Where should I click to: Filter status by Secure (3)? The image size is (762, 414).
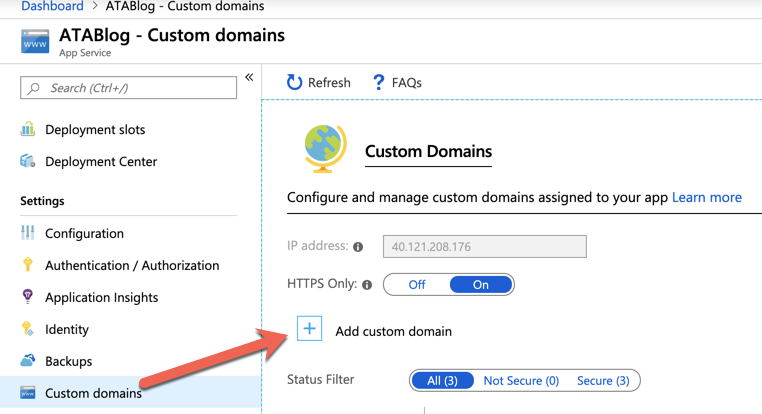tap(603, 380)
